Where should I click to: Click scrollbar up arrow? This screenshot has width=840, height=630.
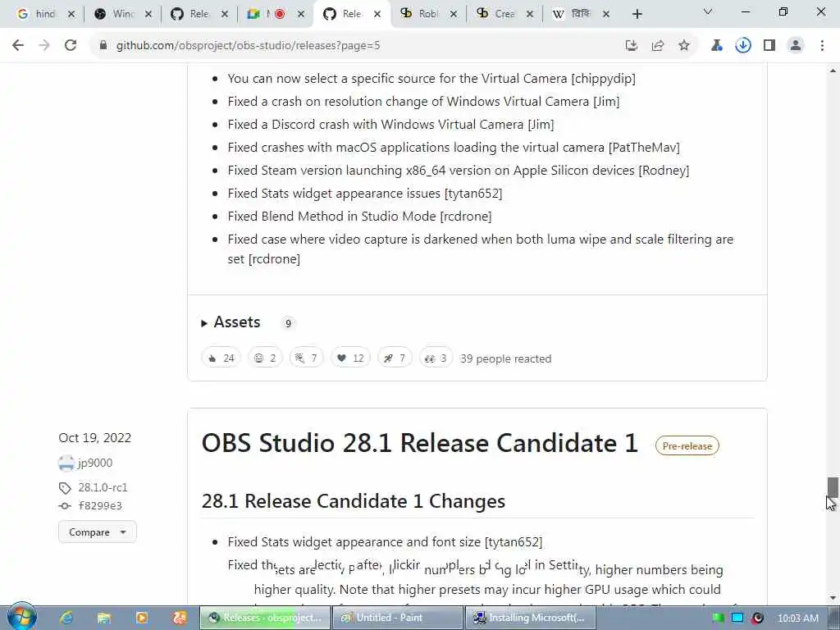click(x=833, y=71)
